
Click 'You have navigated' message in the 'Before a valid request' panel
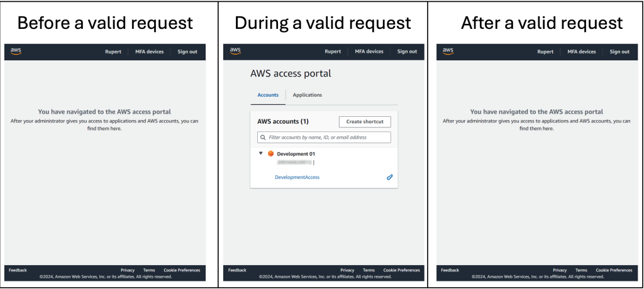(x=105, y=112)
